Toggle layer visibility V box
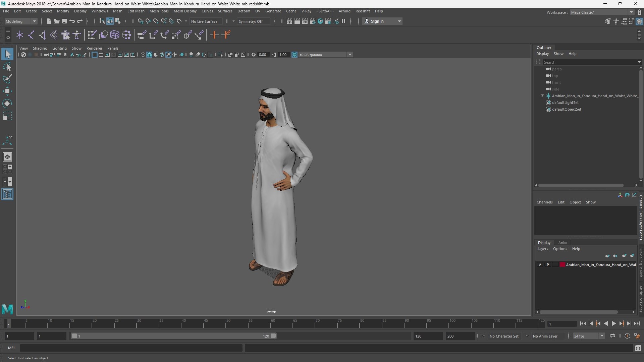 click(540, 265)
